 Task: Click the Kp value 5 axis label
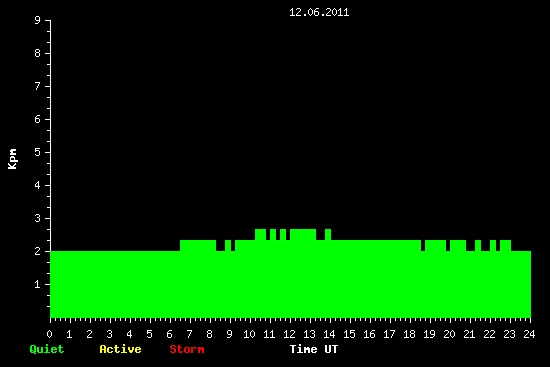click(38, 152)
